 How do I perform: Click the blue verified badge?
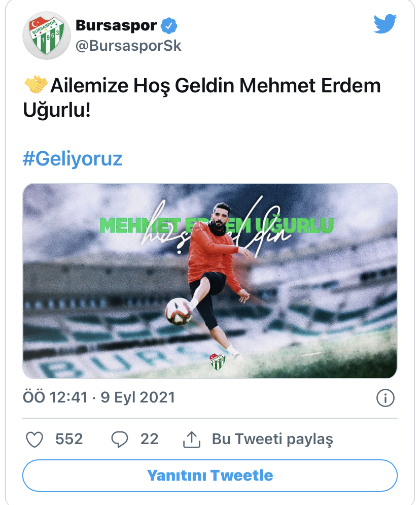point(169,26)
